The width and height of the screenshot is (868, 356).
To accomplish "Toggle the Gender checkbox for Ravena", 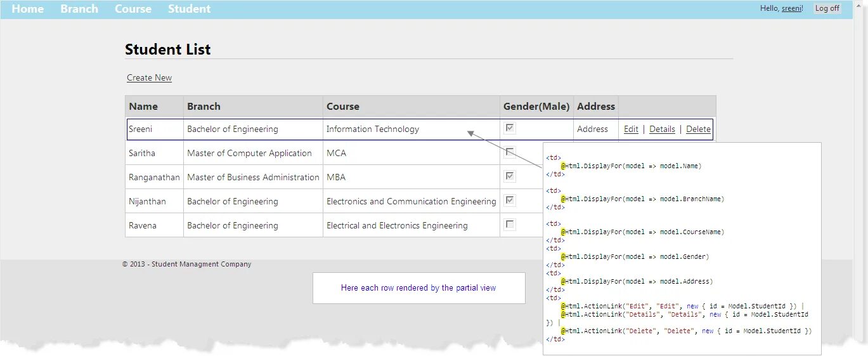I will click(510, 224).
